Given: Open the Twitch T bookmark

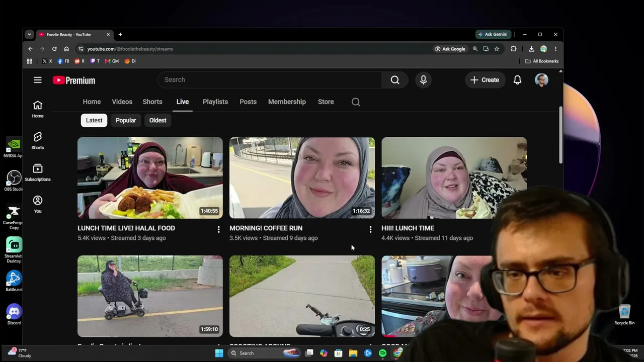Looking at the screenshot, I should tap(95, 61).
